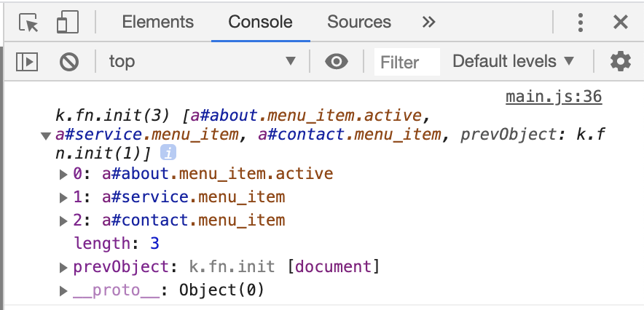
Task: Activate the inspect element picker icon
Action: 29,23
